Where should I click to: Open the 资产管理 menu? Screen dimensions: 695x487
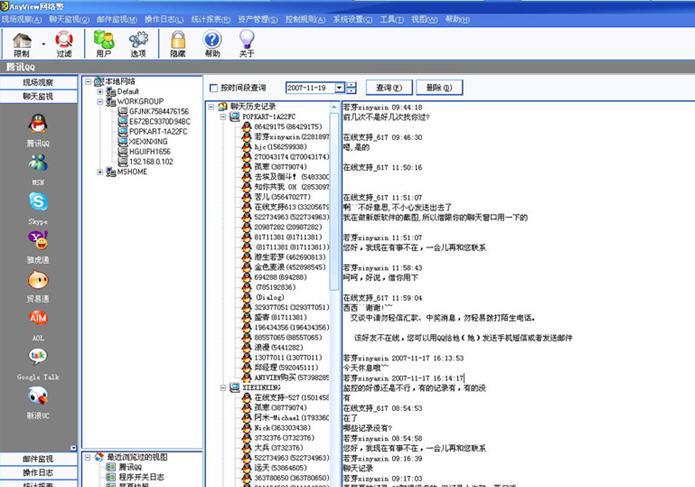(x=258, y=19)
